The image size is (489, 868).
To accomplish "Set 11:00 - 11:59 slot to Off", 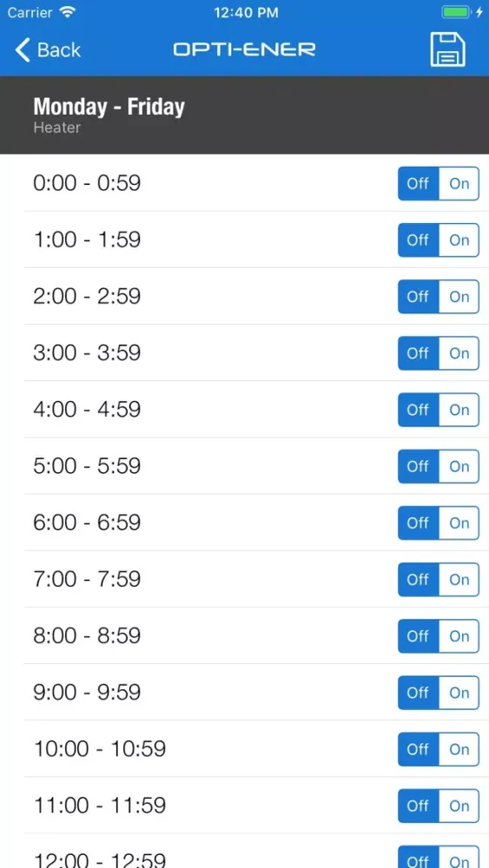I will 418,806.
